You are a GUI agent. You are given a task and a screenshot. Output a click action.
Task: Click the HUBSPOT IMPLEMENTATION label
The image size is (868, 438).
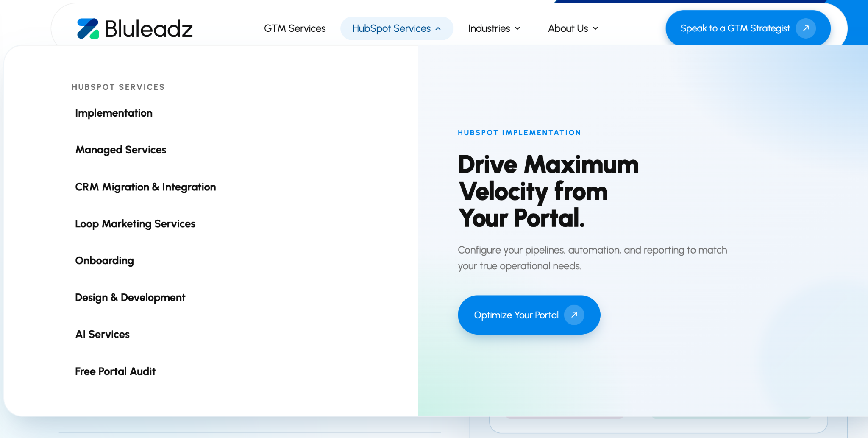[x=519, y=133]
